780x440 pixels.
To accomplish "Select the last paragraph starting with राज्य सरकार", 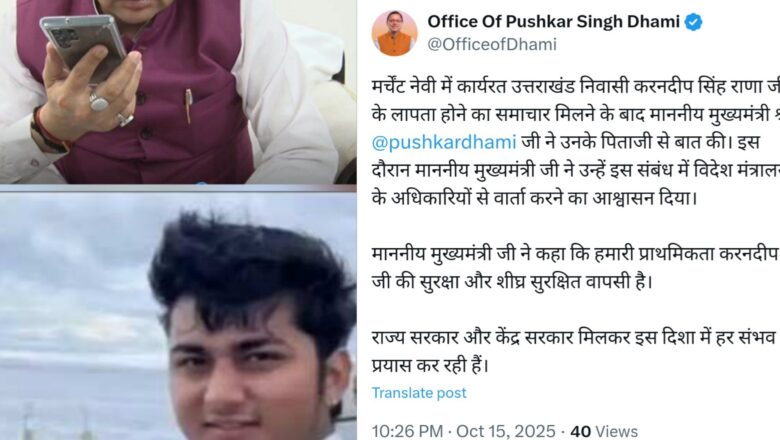I will click(x=576, y=352).
